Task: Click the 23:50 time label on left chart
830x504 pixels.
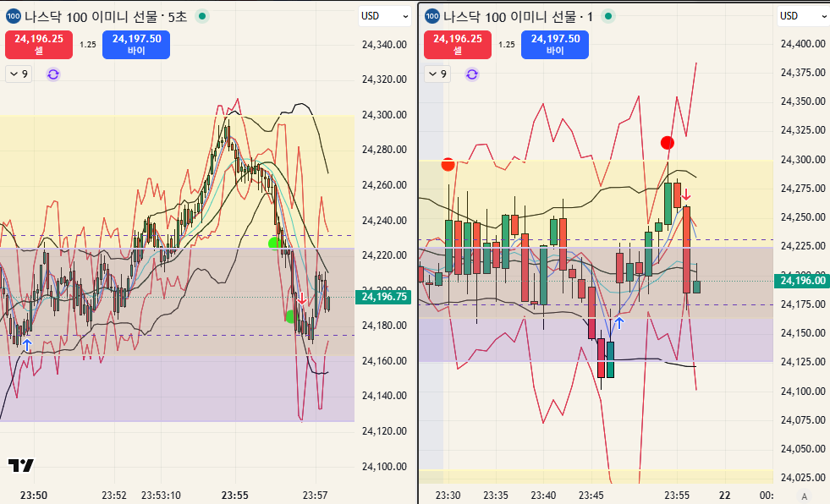Action: click(34, 496)
